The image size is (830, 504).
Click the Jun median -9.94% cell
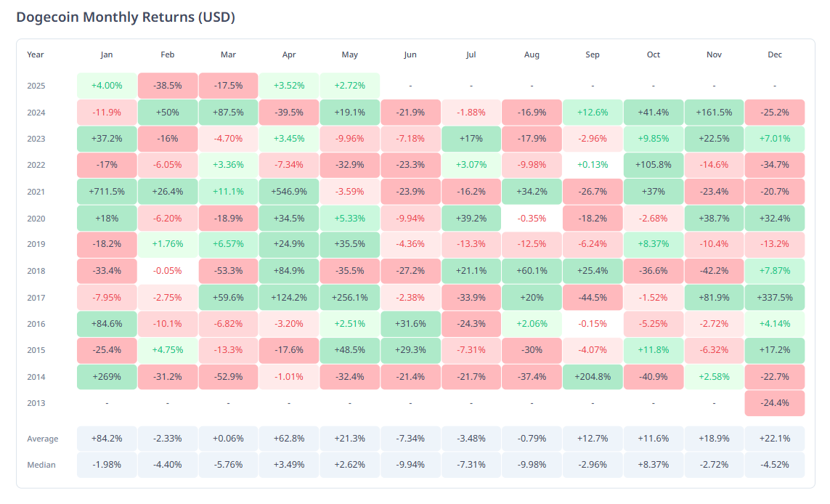pyautogui.click(x=410, y=465)
